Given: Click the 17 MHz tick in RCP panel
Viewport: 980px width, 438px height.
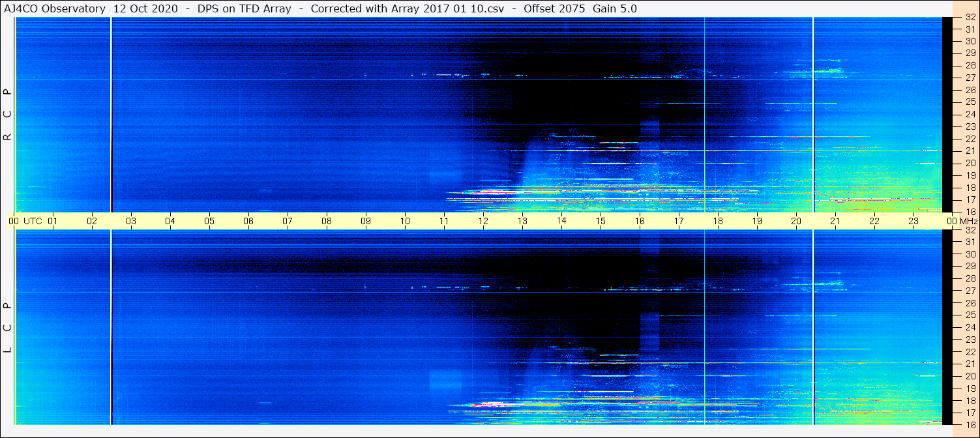Looking at the screenshot, I should [970, 199].
